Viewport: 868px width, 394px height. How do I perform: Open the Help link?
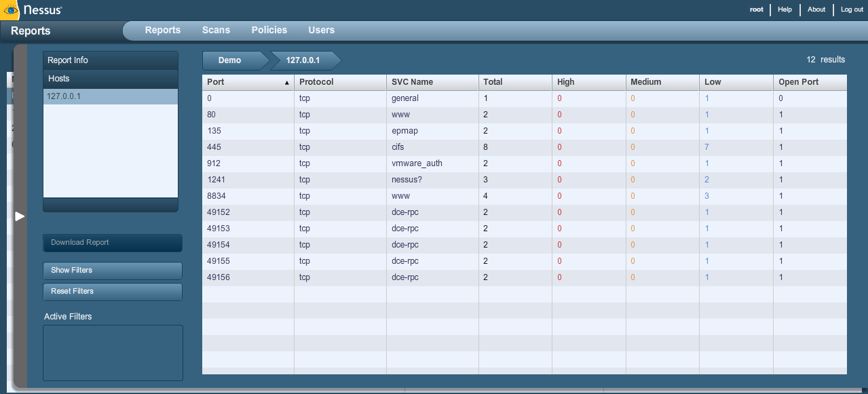[x=785, y=9]
